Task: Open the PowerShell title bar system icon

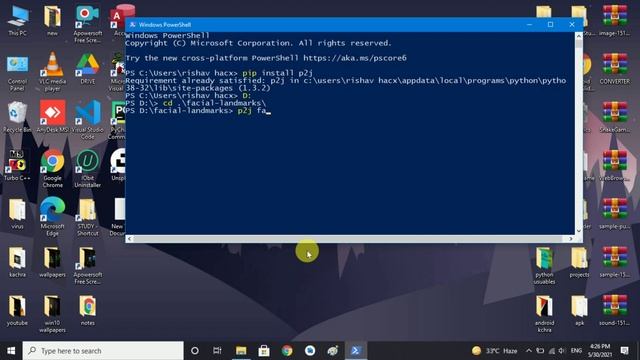Action: pos(132,24)
